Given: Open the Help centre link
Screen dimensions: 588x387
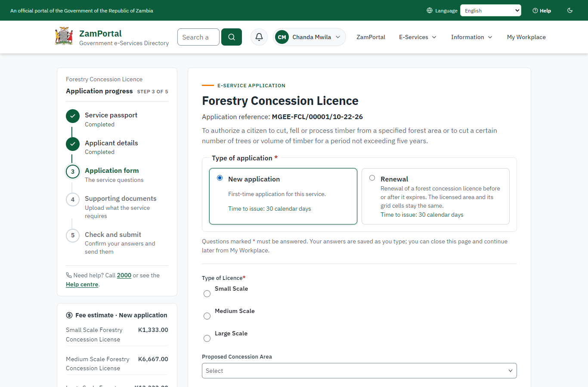Looking at the screenshot, I should click(x=82, y=284).
